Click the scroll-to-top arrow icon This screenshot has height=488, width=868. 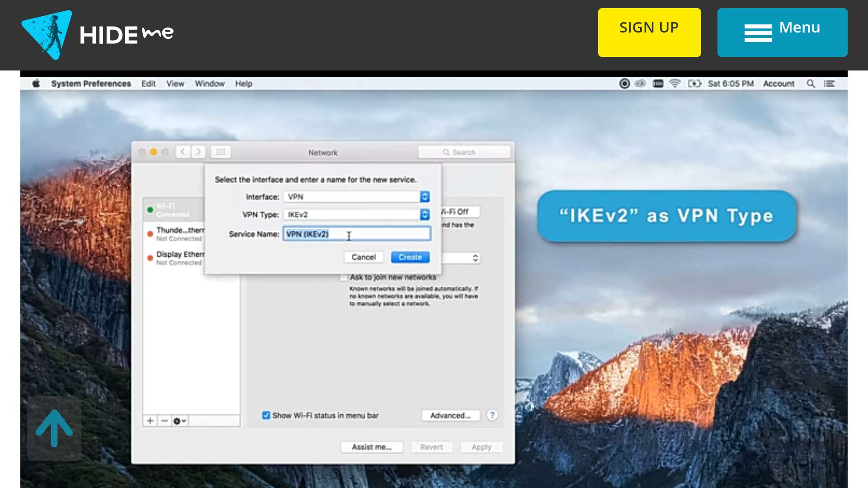click(54, 428)
